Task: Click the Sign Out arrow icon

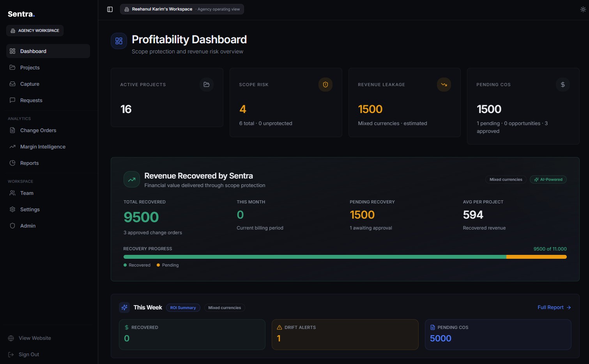Action: (x=11, y=355)
